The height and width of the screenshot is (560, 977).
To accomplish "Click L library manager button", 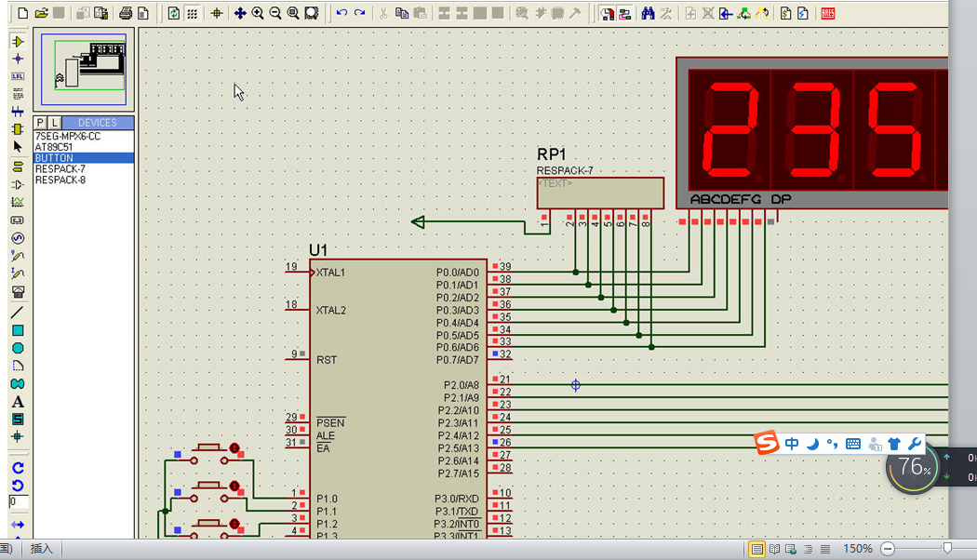I will click(55, 123).
